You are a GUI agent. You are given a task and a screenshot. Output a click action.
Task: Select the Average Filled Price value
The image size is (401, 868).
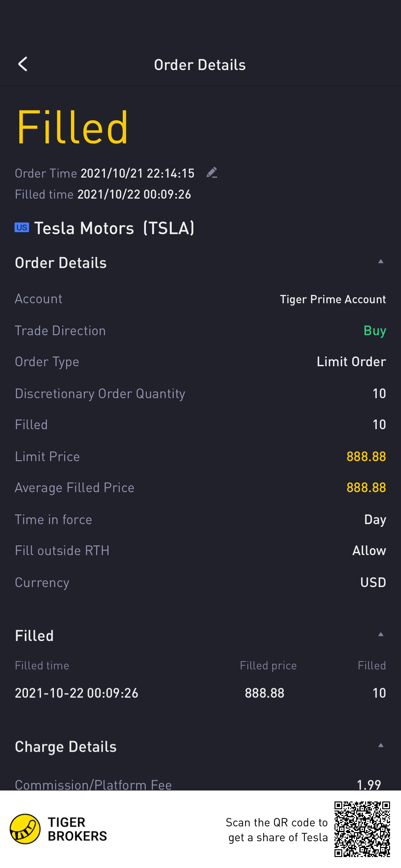pos(366,488)
